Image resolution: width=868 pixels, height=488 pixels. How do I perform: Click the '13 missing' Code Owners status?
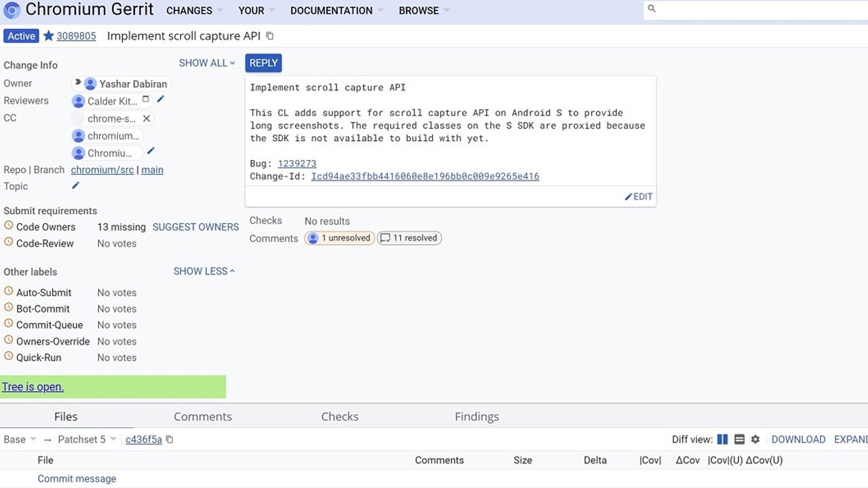click(x=121, y=227)
